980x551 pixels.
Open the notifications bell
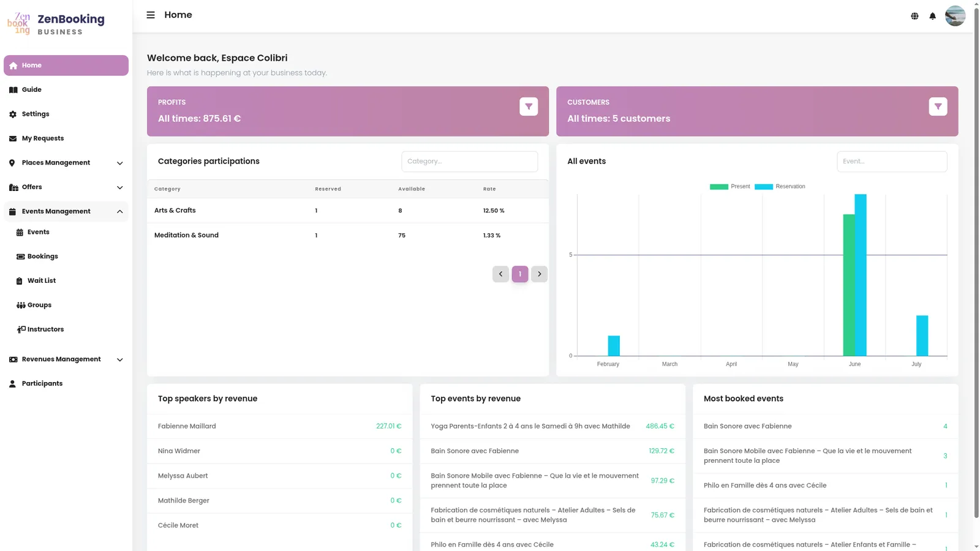point(932,16)
